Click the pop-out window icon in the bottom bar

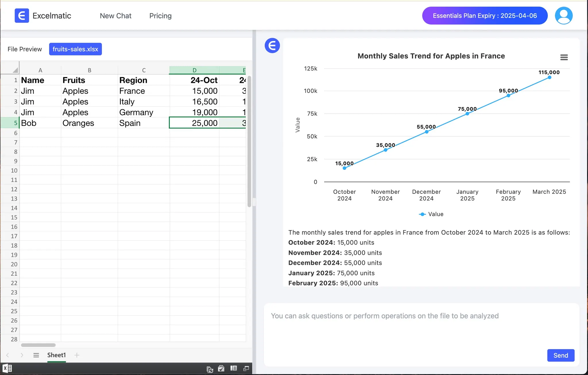coord(246,368)
